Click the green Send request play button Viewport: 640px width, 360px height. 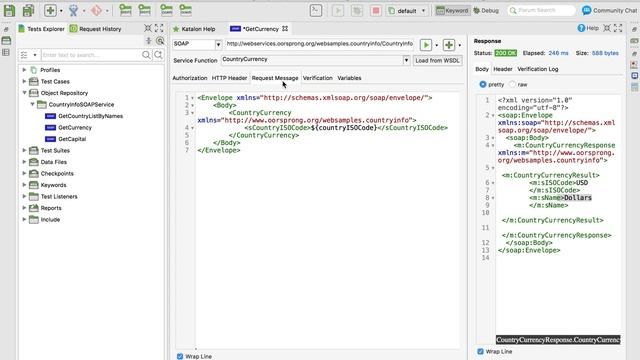426,44
